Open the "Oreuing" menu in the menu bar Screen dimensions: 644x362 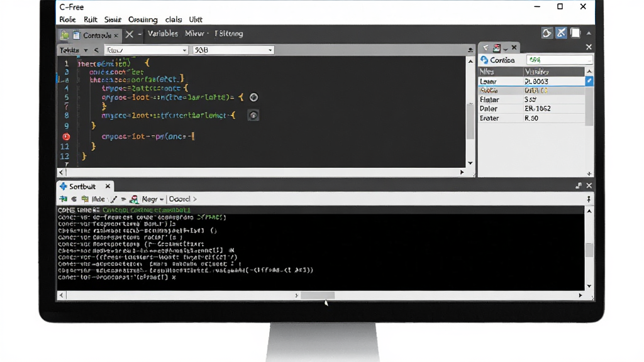143,19
